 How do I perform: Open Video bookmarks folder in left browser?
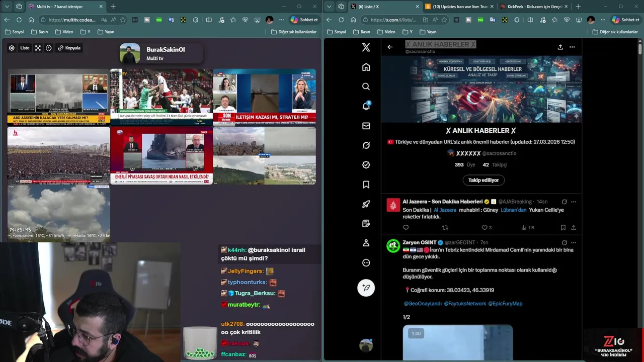click(x=64, y=32)
